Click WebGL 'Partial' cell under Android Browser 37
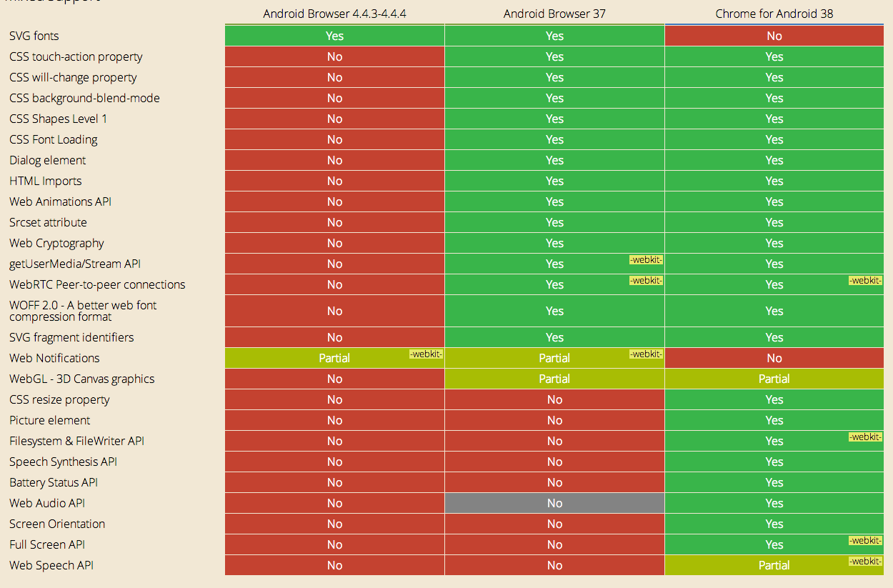The image size is (893, 588). [x=554, y=379]
